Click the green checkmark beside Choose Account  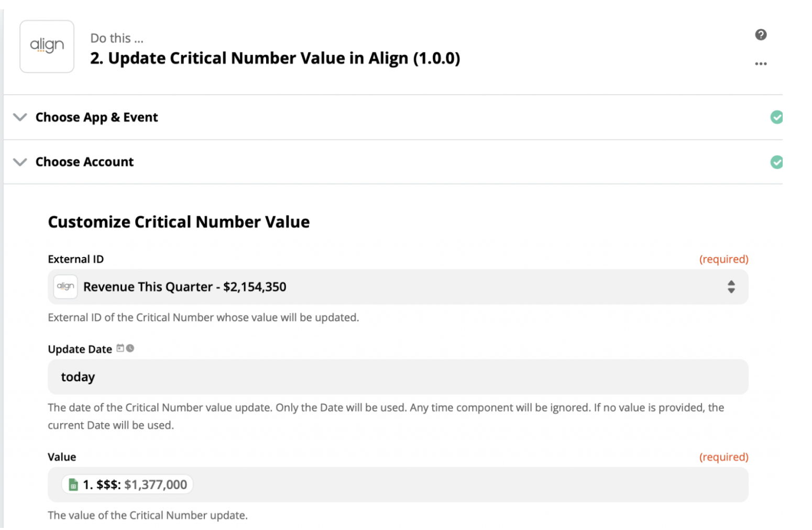[x=776, y=162]
